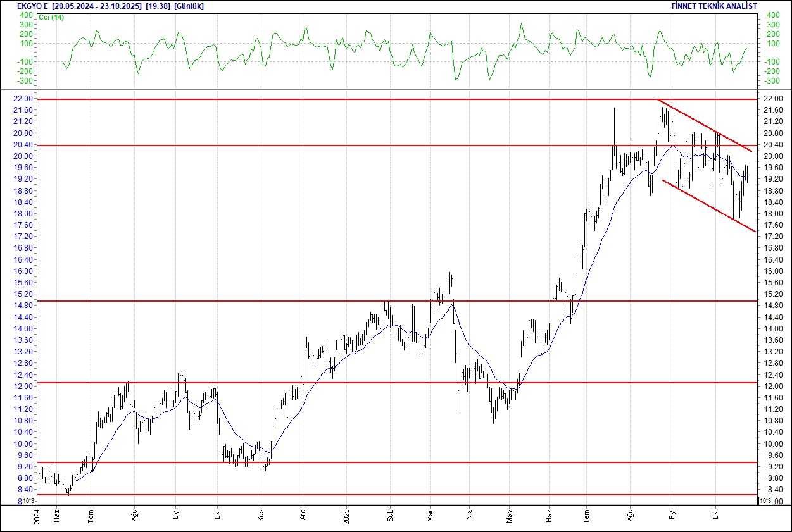This screenshot has height=532, width=792.
Task: Click the right 10^3 scale box
Action: pos(765,501)
